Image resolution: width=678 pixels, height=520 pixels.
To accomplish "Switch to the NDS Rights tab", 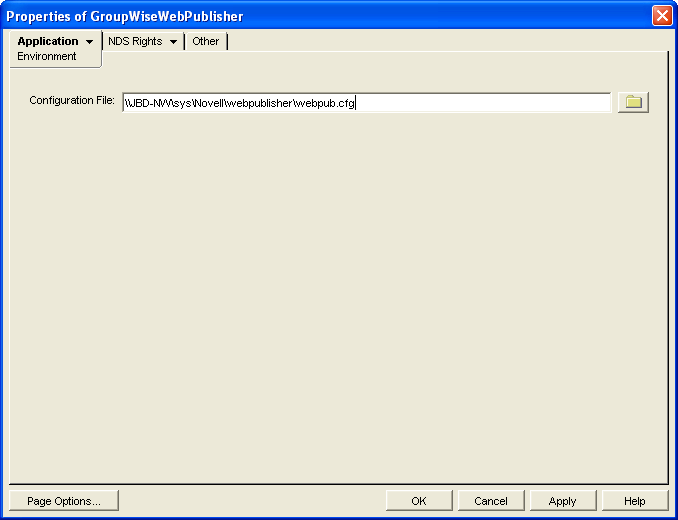I will [135, 41].
